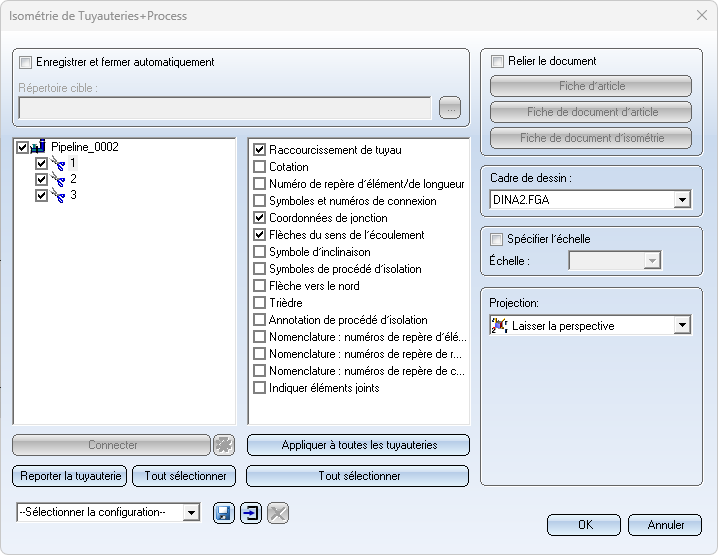Click the gear icon next to Connecter
Image resolution: width=718 pixels, height=555 pixels.
tap(224, 445)
